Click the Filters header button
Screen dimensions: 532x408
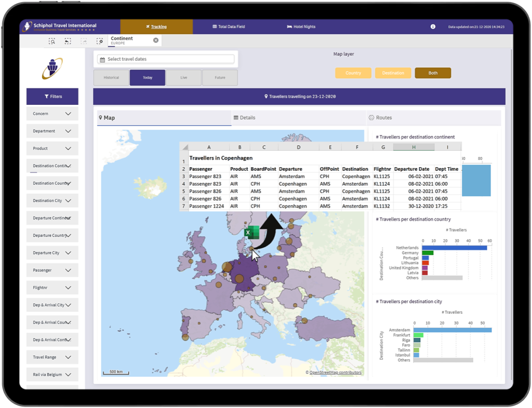point(52,97)
